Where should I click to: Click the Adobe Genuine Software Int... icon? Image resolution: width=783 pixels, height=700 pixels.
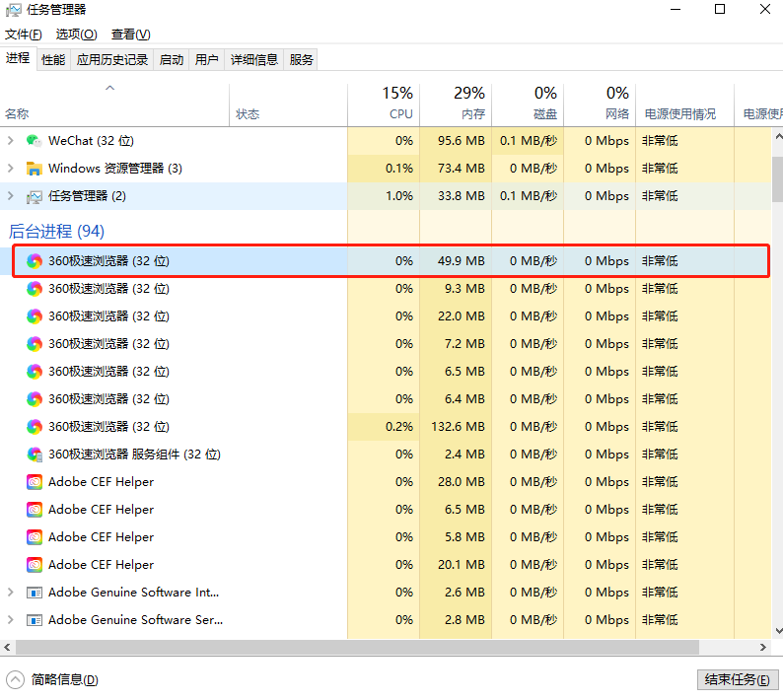pos(35,593)
